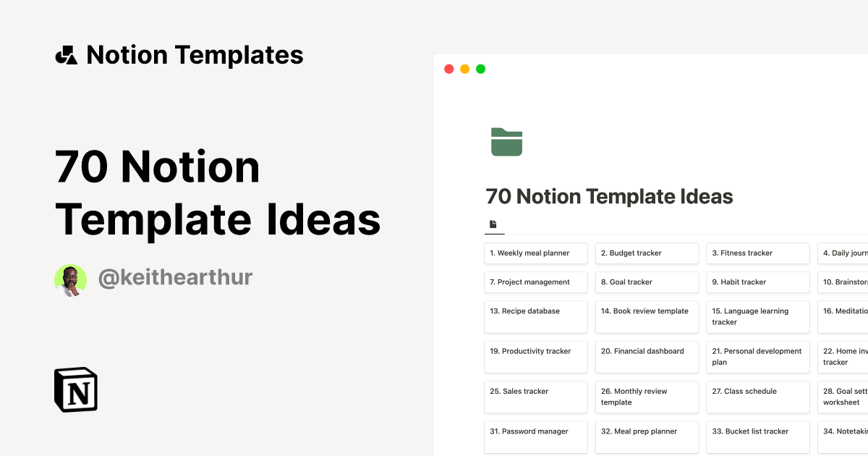
Task: Open card 16. Meditation
Action: tap(843, 317)
